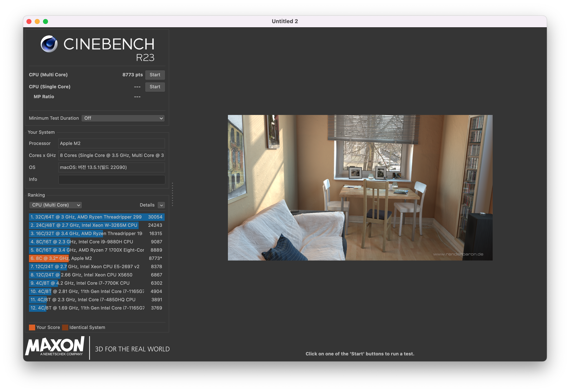Select ranking row 12 i7-1165G7 at 1.69 GHz
570x392 pixels.
tap(97, 308)
